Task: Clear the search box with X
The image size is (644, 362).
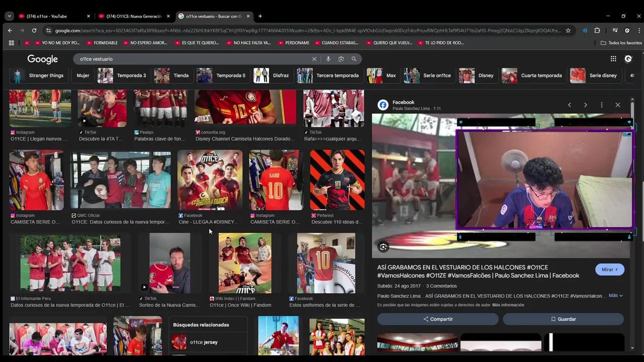Action: (x=314, y=59)
